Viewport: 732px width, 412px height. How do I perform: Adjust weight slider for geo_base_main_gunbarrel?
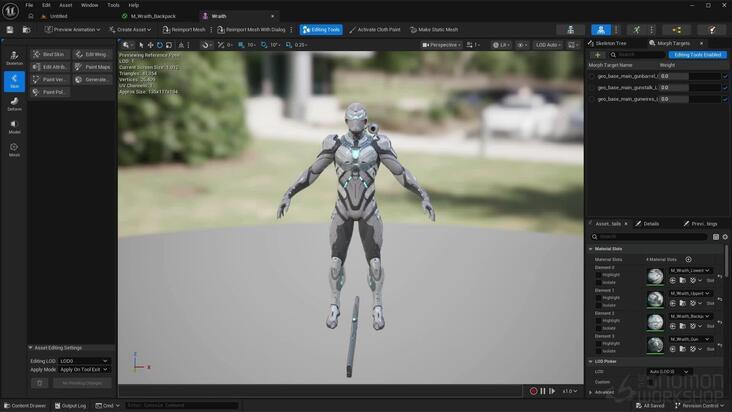click(690, 76)
